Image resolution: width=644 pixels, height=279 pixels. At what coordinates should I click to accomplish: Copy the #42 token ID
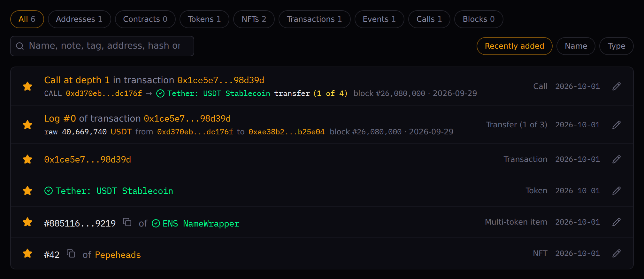[x=71, y=253]
